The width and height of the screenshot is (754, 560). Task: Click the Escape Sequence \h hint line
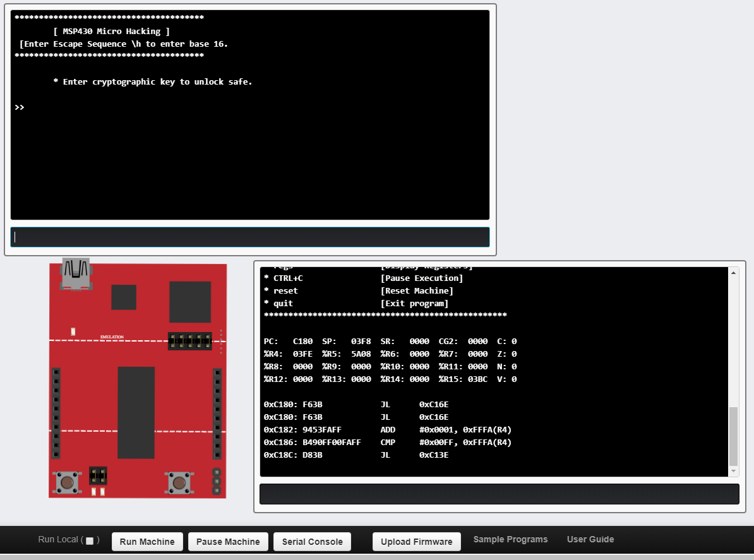pos(123,44)
